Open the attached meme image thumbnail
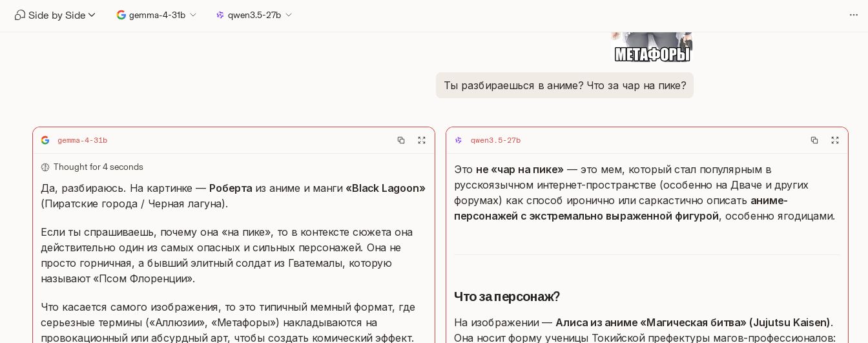The height and width of the screenshot is (343, 868). [652, 47]
